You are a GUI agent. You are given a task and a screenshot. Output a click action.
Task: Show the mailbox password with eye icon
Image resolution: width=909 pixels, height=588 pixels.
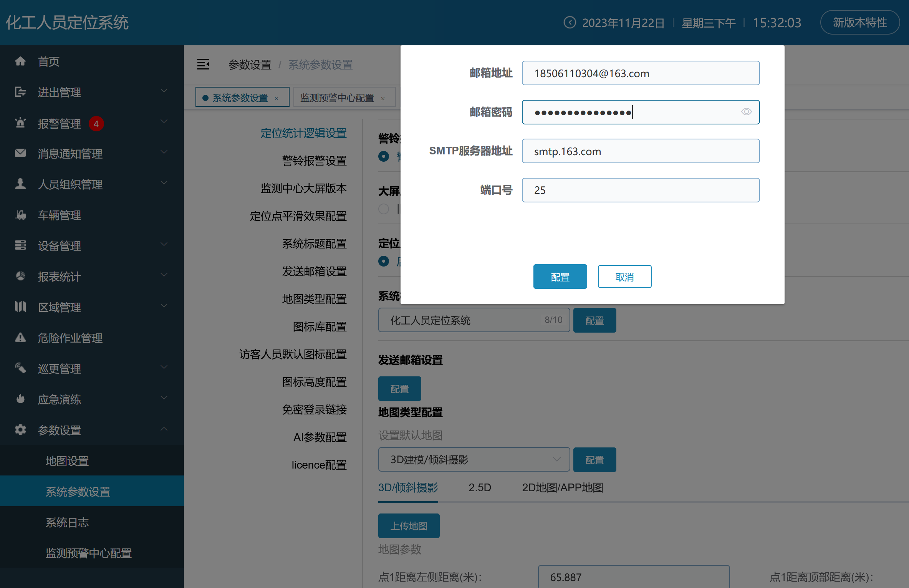(746, 112)
